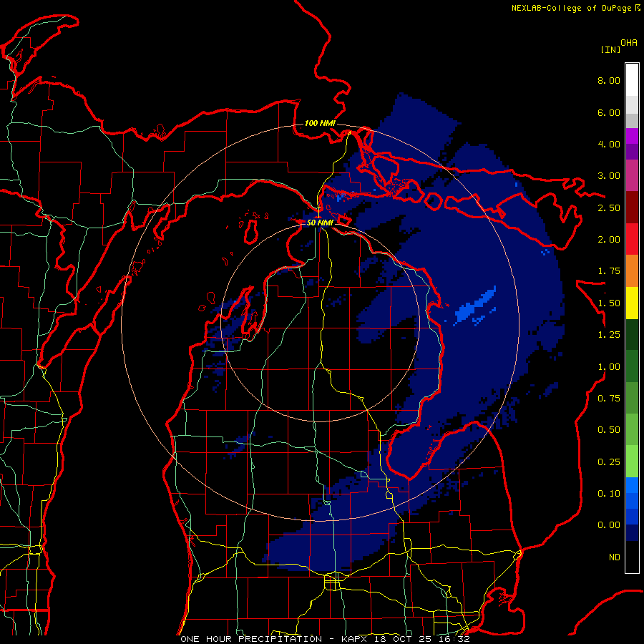Click the OHA product label above legend
Viewport: 644px width, 644px height.
pyautogui.click(x=629, y=43)
